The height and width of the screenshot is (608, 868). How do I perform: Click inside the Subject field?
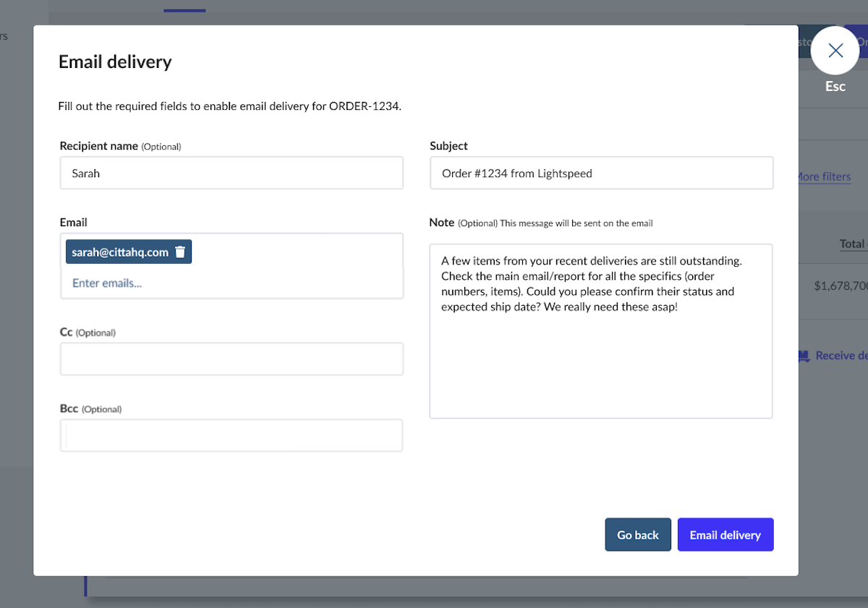tap(601, 173)
